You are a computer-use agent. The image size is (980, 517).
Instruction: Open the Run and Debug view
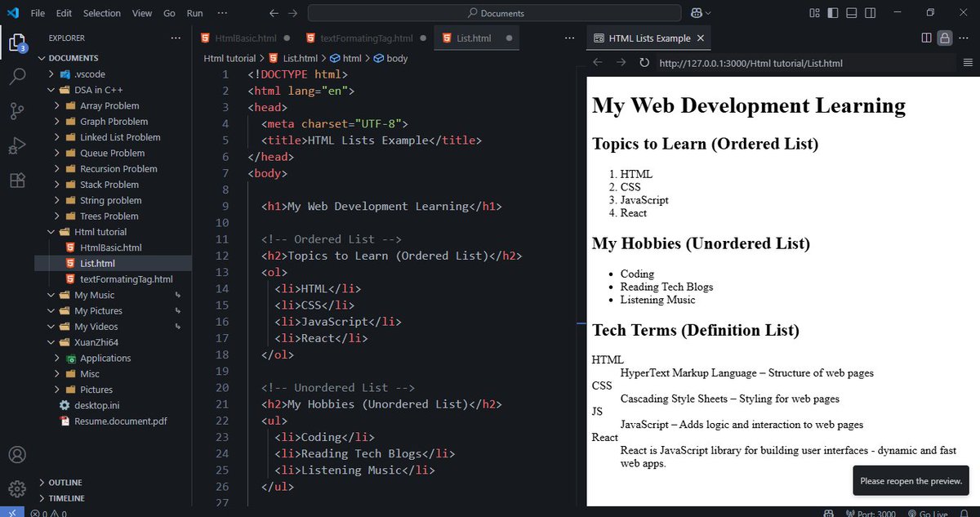click(17, 146)
